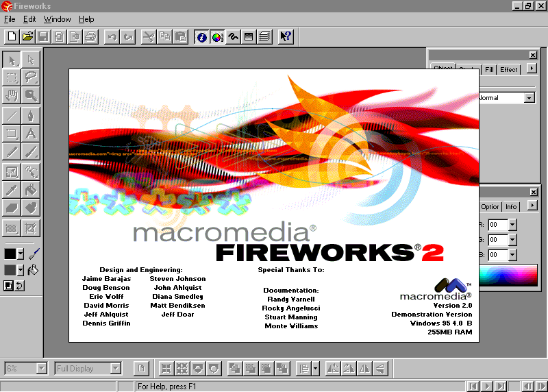Choose the Rubber Stamp tool
This screenshot has height=392, width=548.
click(x=31, y=208)
